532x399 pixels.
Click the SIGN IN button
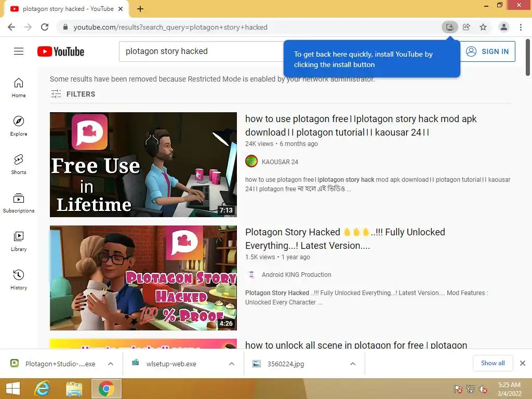(487, 51)
